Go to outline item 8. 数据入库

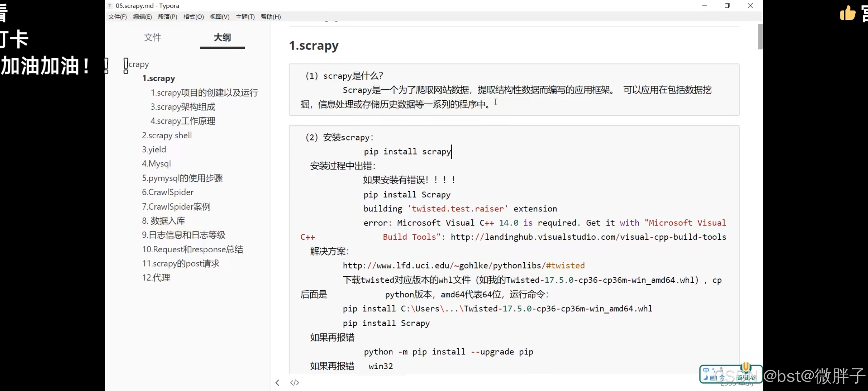(x=163, y=221)
